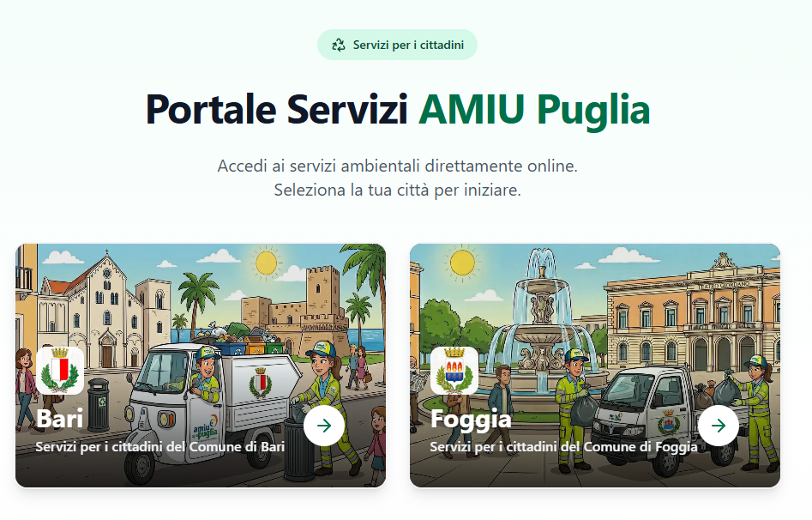Select 'Servizi per i cittadini del Comune di Foggia'
This screenshot has height=520, width=812.
coord(563,446)
